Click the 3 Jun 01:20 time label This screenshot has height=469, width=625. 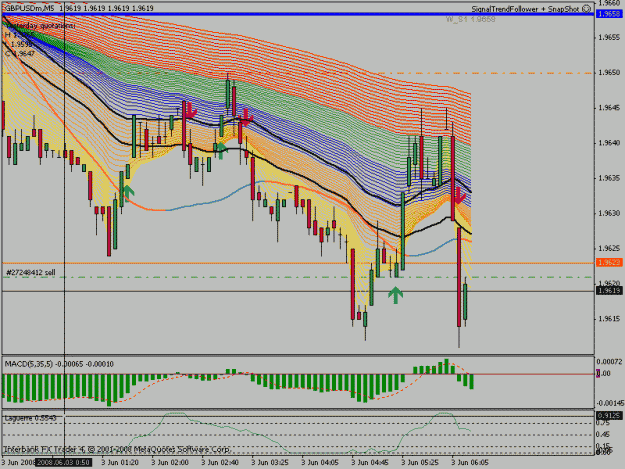pyautogui.click(x=120, y=463)
